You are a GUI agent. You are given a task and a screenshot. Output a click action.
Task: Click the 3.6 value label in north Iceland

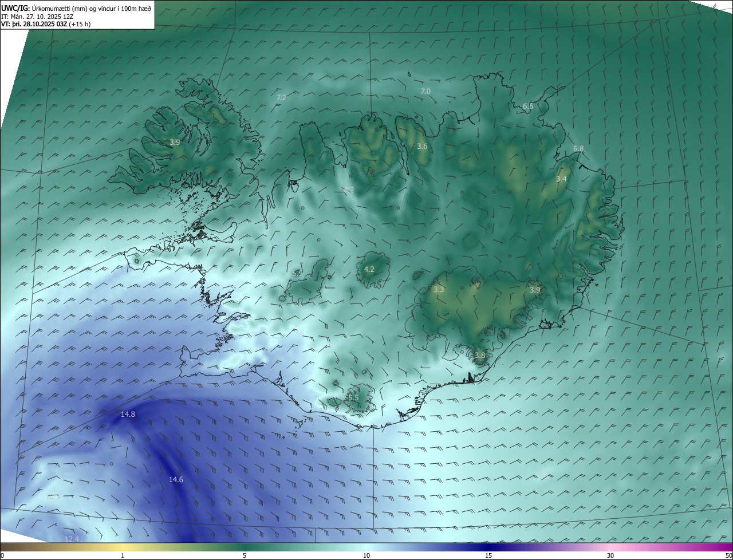click(422, 146)
